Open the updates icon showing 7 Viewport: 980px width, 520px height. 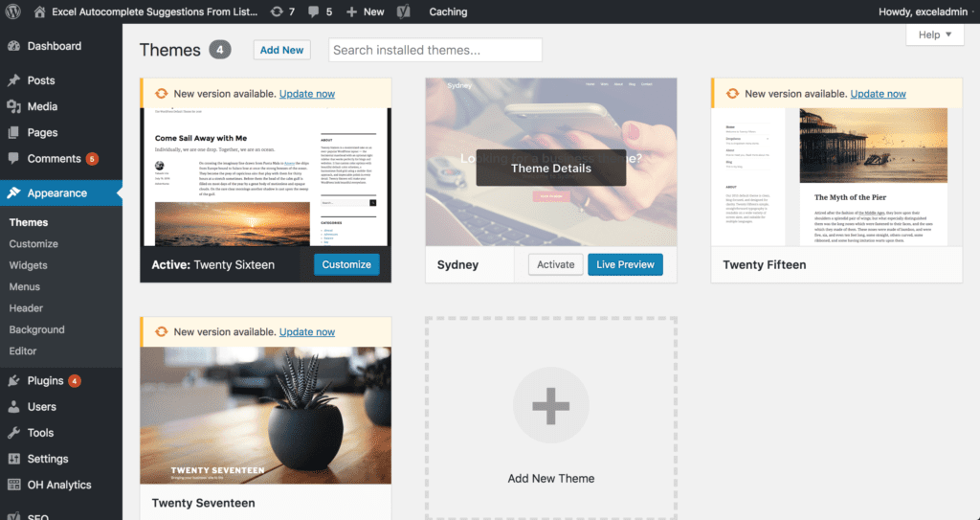point(277,11)
